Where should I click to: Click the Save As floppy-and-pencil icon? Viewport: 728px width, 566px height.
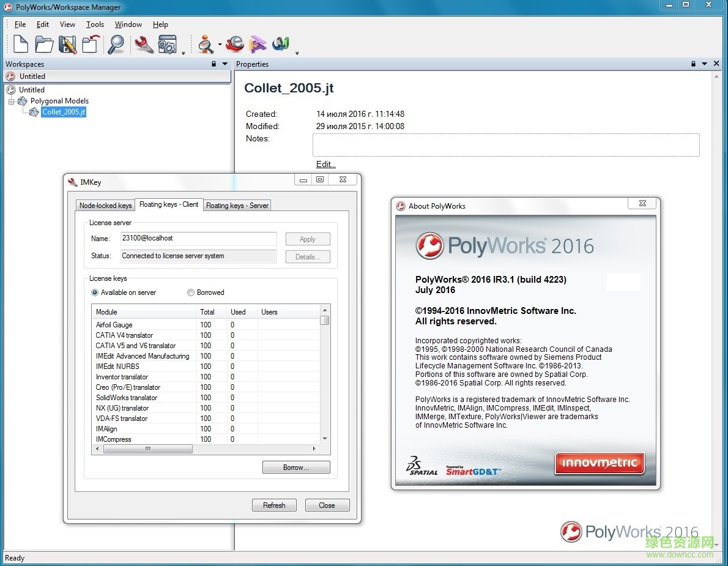(67, 44)
